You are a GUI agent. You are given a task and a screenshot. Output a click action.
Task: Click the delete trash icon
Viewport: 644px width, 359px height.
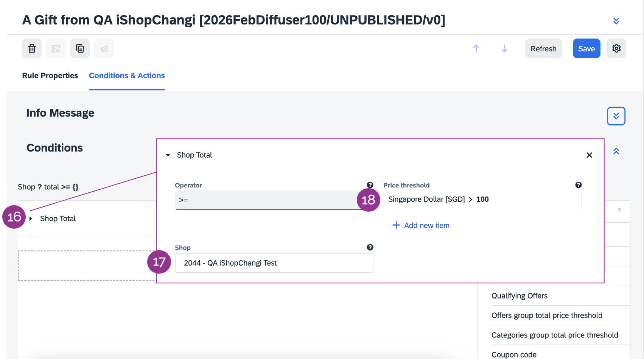click(x=32, y=48)
